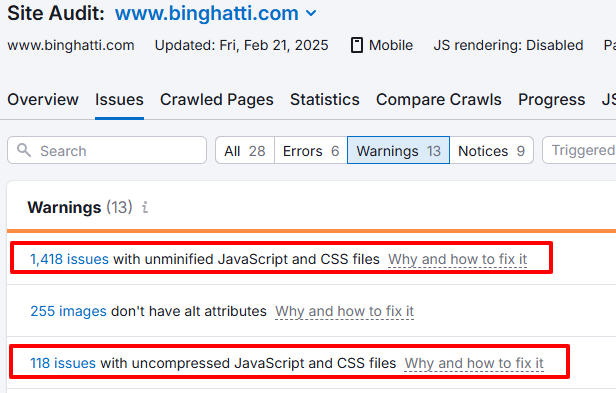Go to the Statistics tab
The height and width of the screenshot is (393, 616).
tap(324, 100)
